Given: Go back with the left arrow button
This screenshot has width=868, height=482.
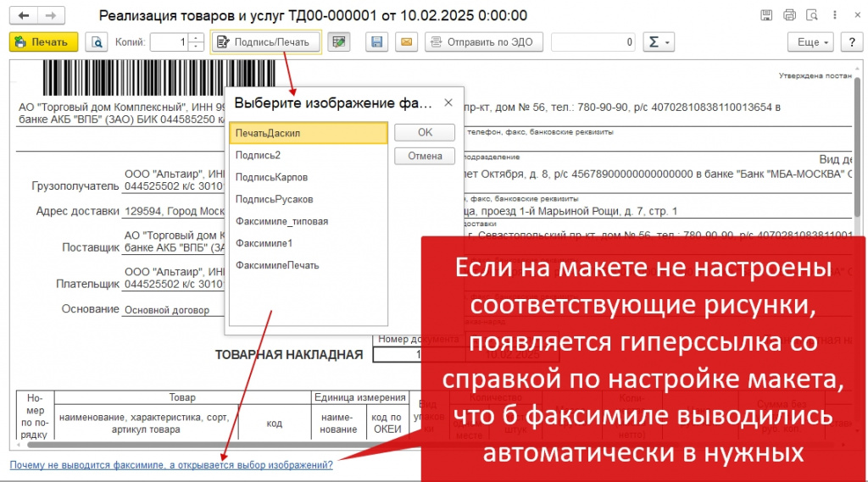Looking at the screenshot, I should click(x=24, y=15).
